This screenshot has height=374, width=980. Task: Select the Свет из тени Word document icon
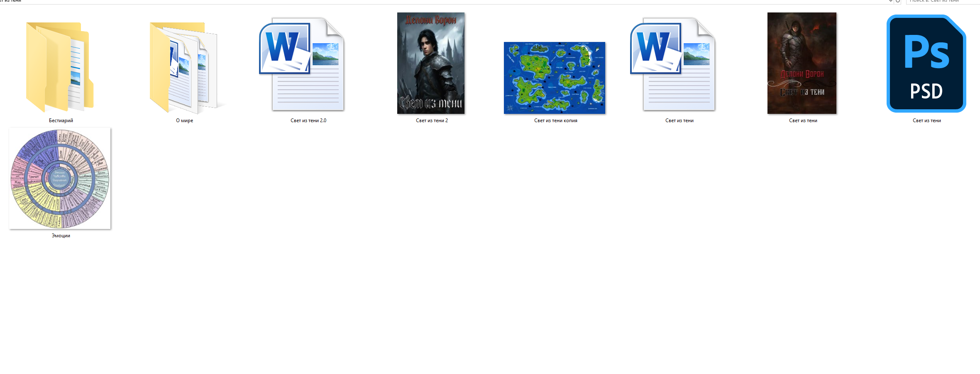click(673, 64)
